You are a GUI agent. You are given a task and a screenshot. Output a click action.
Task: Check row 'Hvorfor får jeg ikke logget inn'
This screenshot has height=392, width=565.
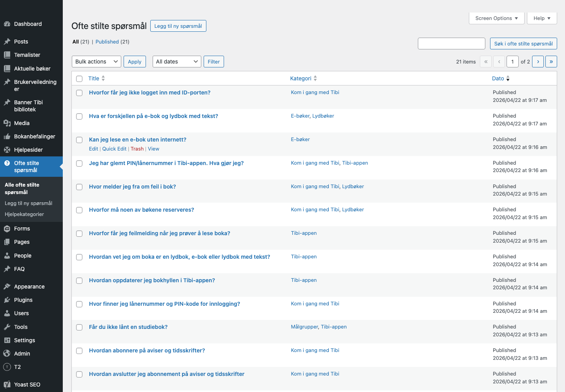(79, 93)
